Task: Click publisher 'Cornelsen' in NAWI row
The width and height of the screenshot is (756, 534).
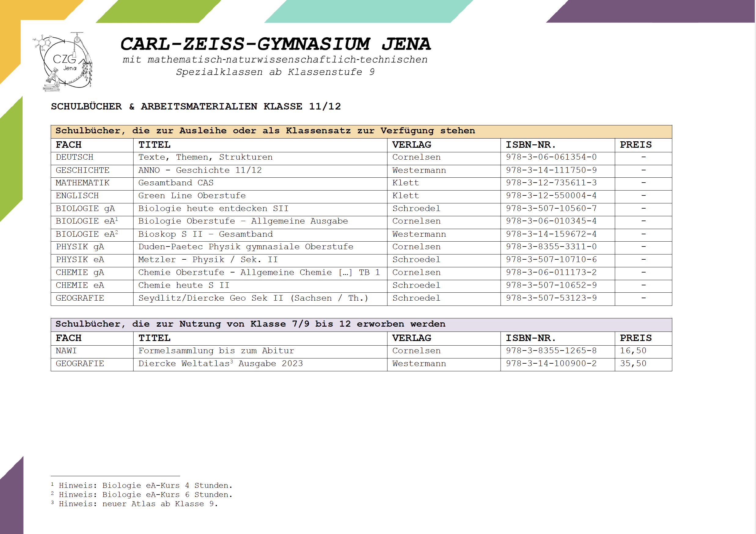Action: coord(416,351)
